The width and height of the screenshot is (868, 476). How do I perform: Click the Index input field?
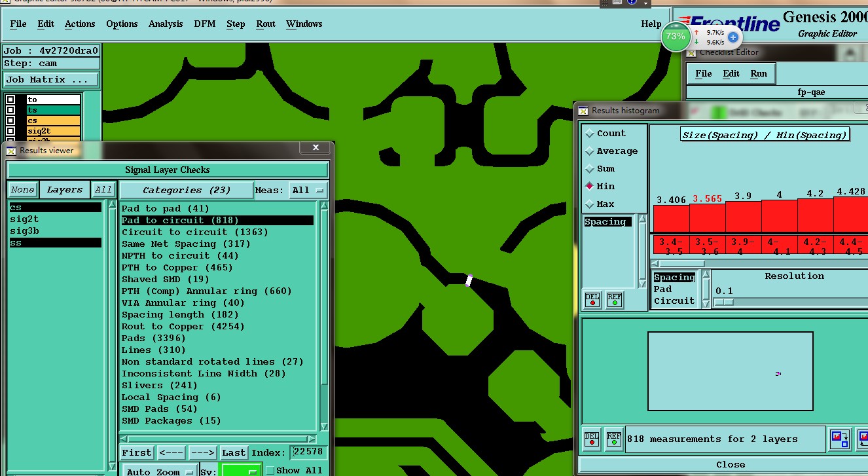pos(309,452)
